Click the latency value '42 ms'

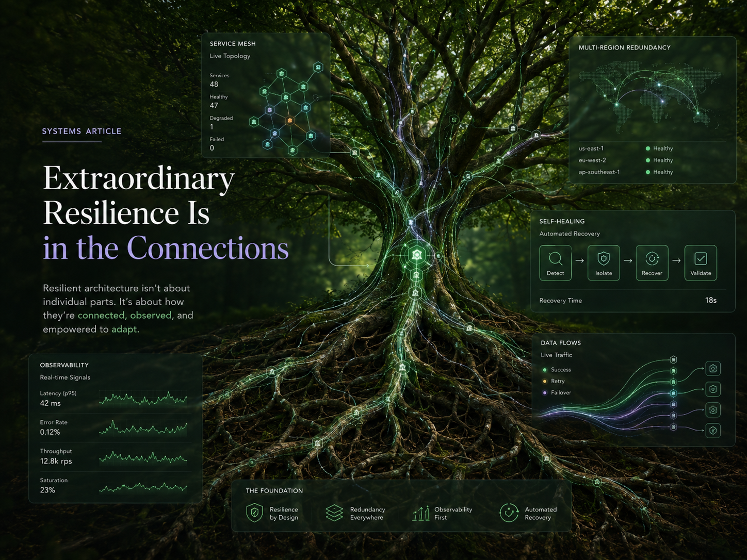coord(51,403)
